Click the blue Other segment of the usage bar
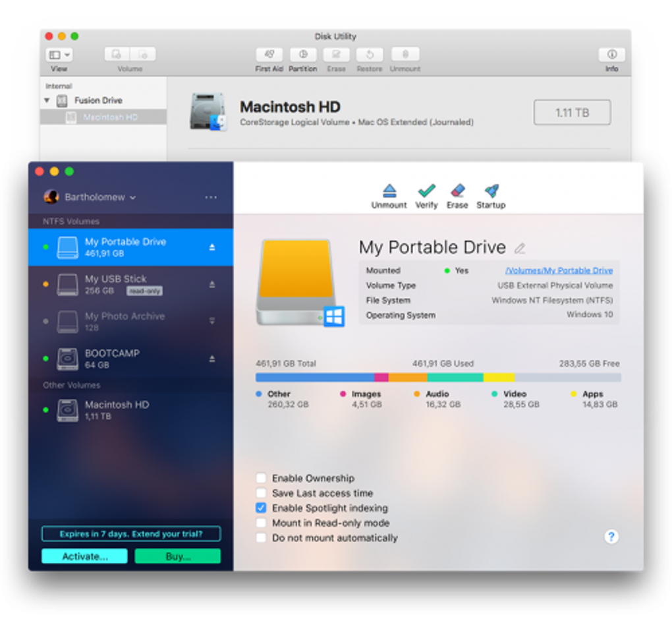Viewport: 672px width, 621px height. 315,377
